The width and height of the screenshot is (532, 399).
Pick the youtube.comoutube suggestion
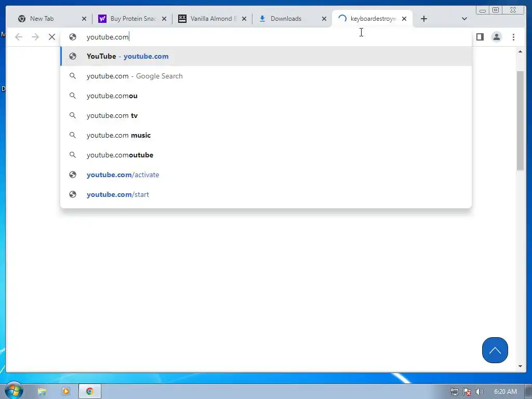[x=266, y=155]
